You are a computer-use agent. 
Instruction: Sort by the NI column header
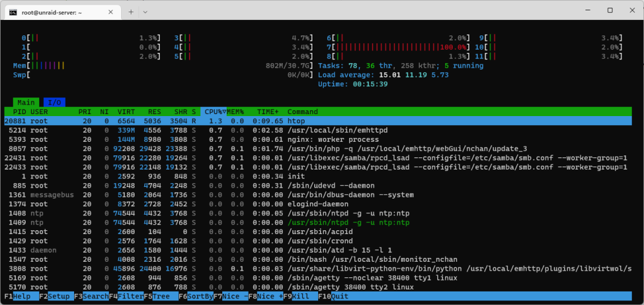[x=104, y=112]
